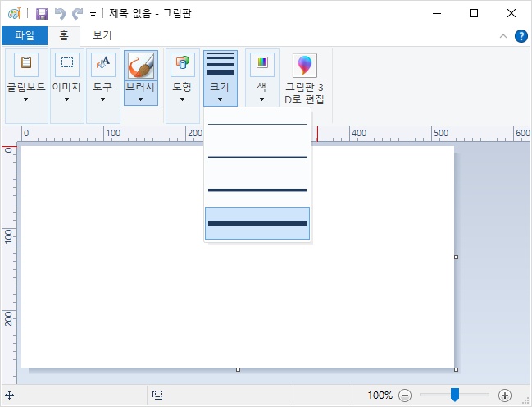Click the 이미지 selection rectangle icon
The height and width of the screenshot is (407, 532).
click(x=67, y=63)
